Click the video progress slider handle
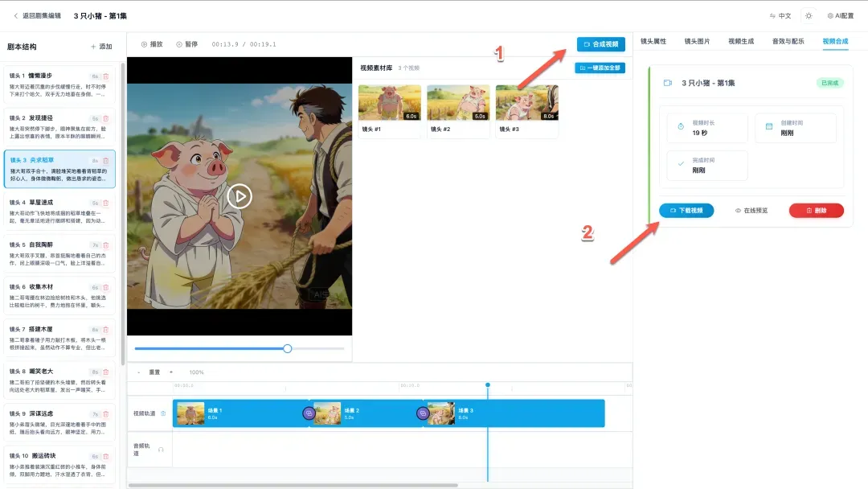 click(288, 348)
